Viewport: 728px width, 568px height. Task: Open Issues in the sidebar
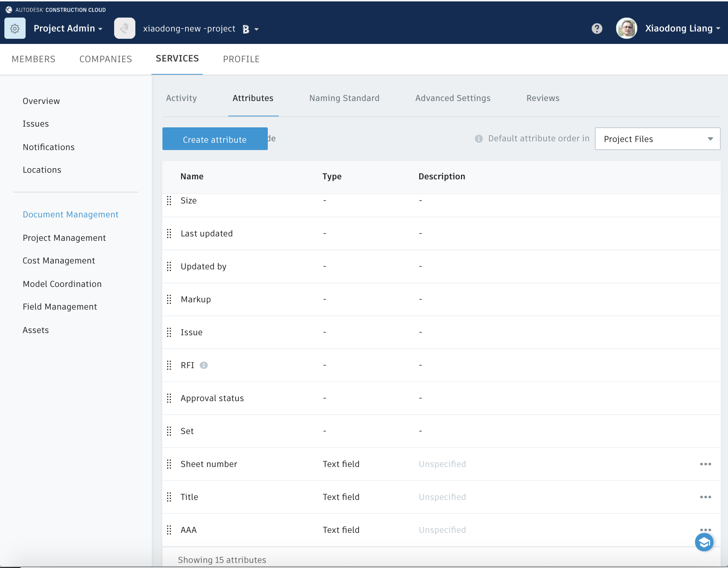[x=36, y=124]
